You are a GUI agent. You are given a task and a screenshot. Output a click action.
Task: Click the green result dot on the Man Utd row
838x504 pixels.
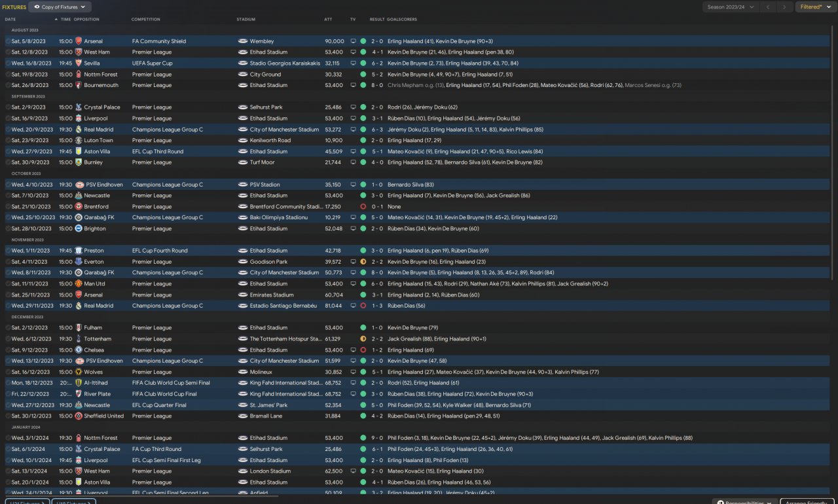click(363, 284)
